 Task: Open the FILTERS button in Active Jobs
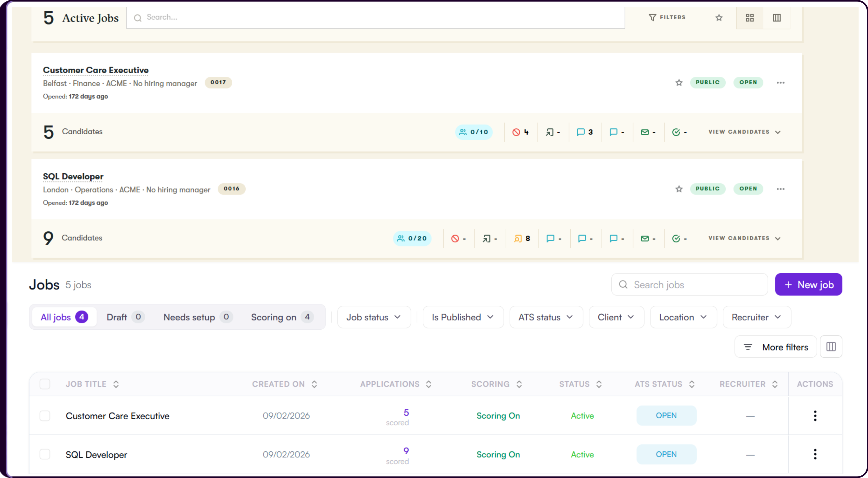click(667, 17)
